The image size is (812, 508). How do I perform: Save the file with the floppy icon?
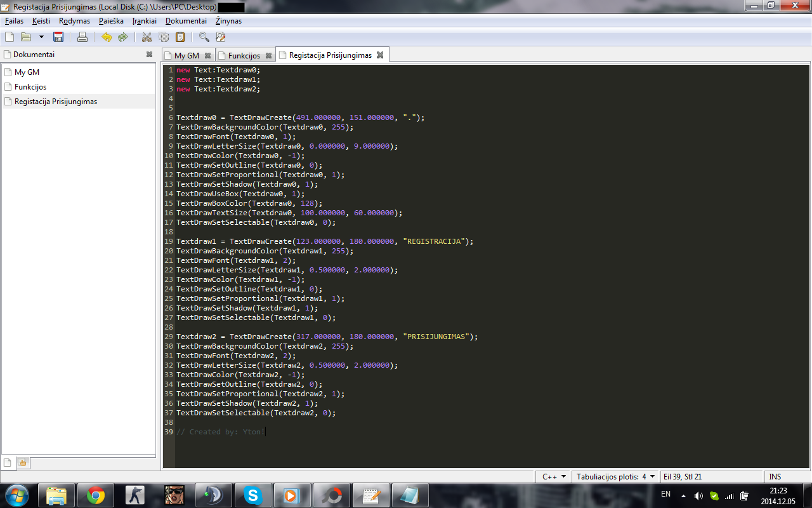click(x=58, y=37)
